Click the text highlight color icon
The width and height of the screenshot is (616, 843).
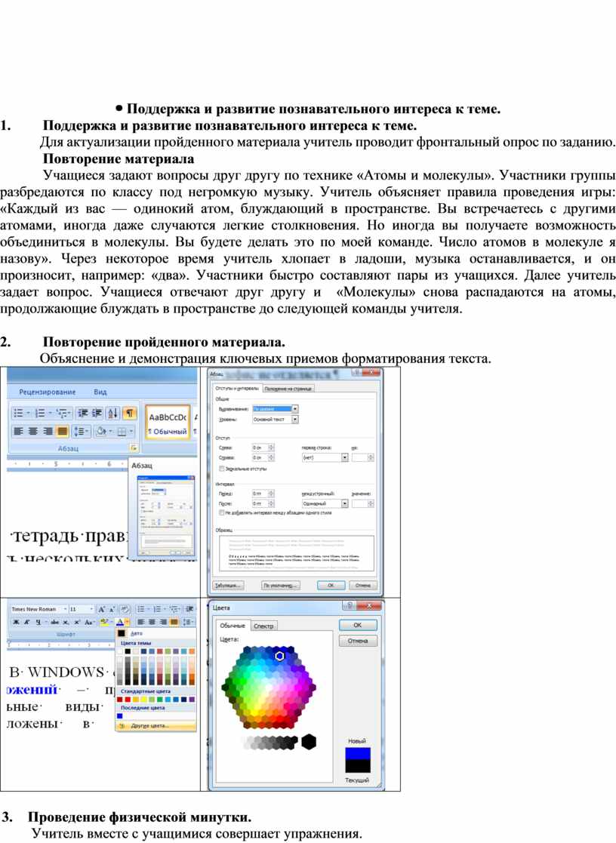coord(104,622)
